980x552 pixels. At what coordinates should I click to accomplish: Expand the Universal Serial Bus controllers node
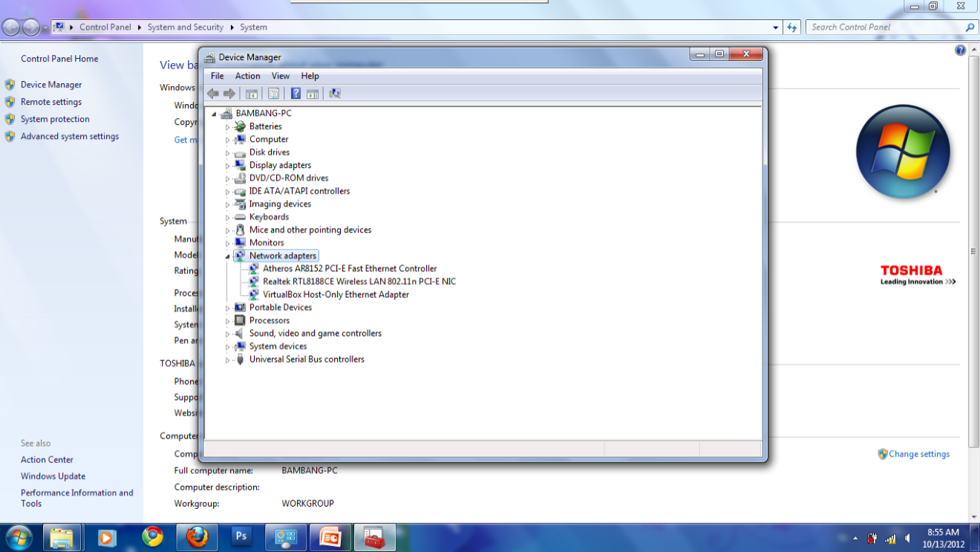(229, 360)
